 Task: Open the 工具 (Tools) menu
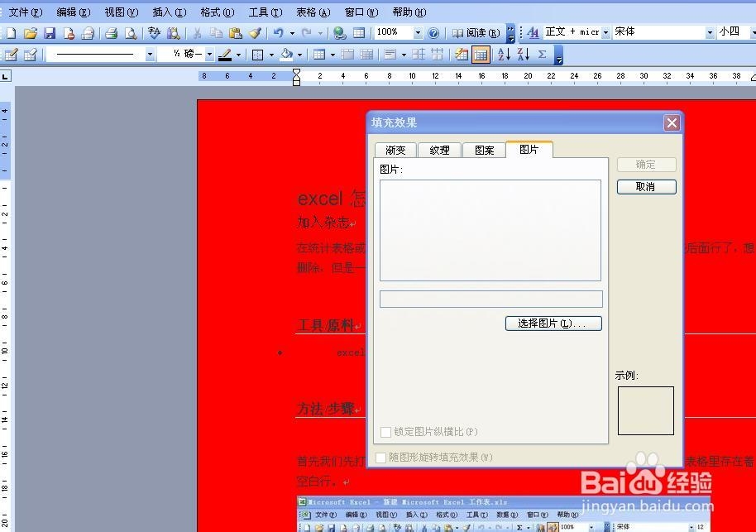tap(266, 12)
